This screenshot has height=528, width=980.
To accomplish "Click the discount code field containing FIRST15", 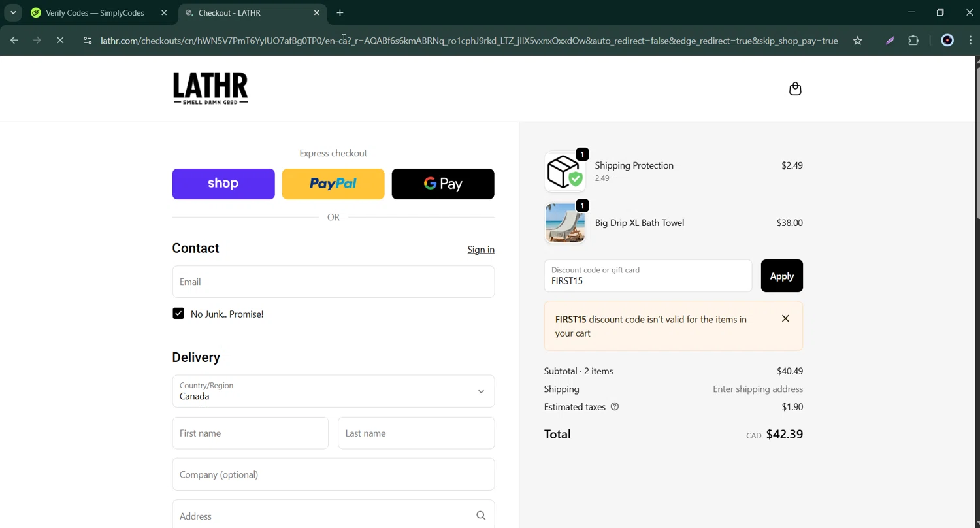I will point(648,276).
